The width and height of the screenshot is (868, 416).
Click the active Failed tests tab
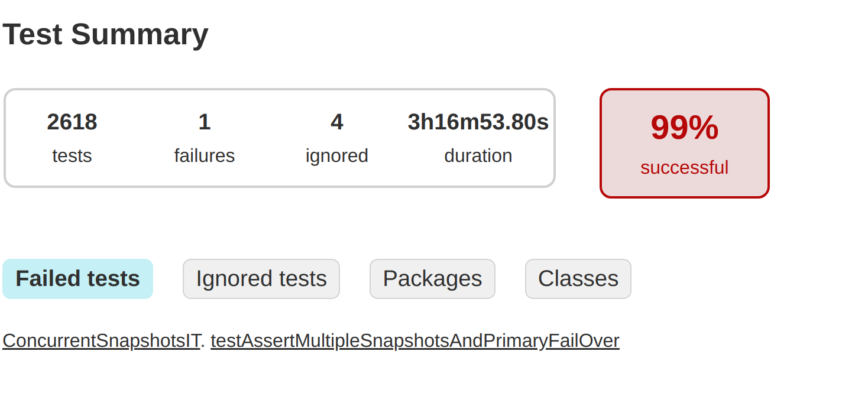[x=77, y=278]
